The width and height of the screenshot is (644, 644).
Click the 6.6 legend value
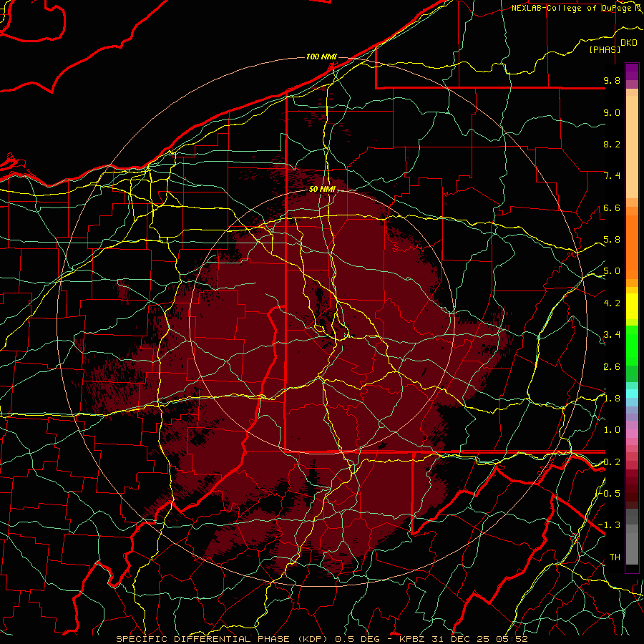coord(612,208)
